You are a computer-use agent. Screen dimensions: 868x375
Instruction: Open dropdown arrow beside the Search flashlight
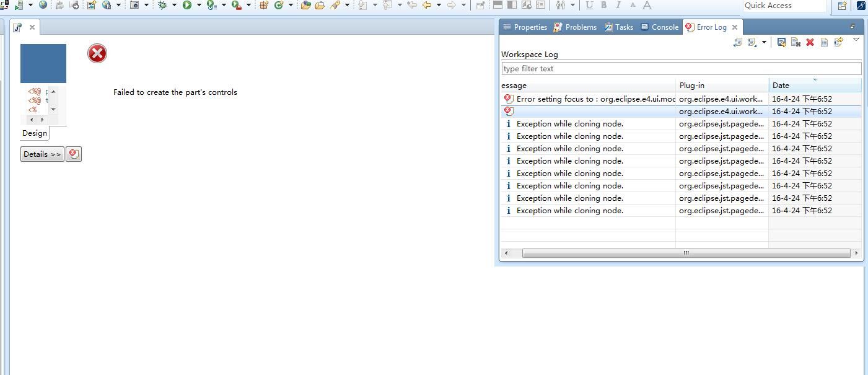tap(347, 5)
